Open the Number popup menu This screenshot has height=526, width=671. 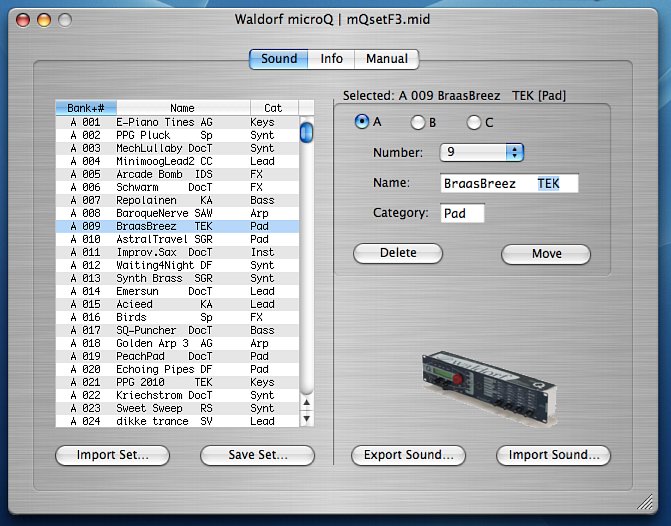coord(482,152)
